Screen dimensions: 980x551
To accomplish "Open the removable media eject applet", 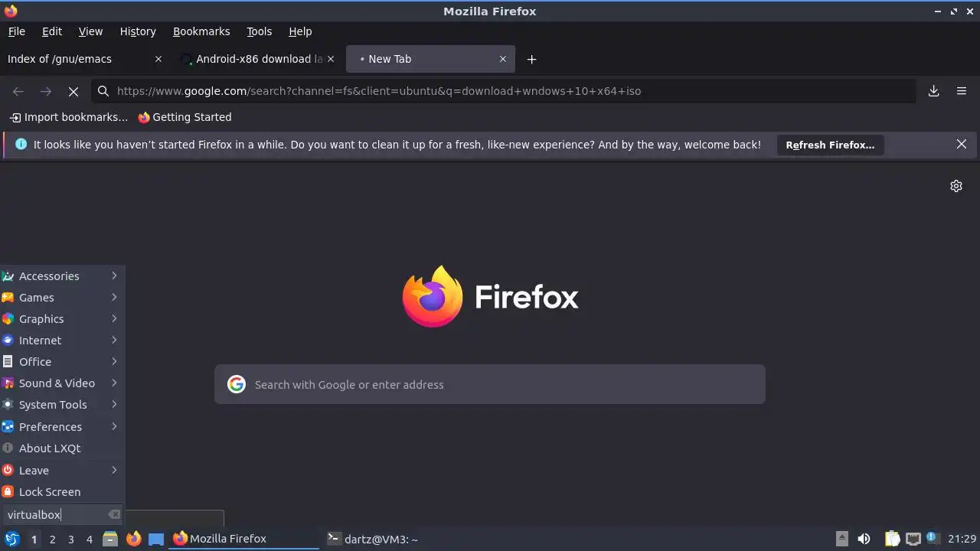I will (x=841, y=539).
